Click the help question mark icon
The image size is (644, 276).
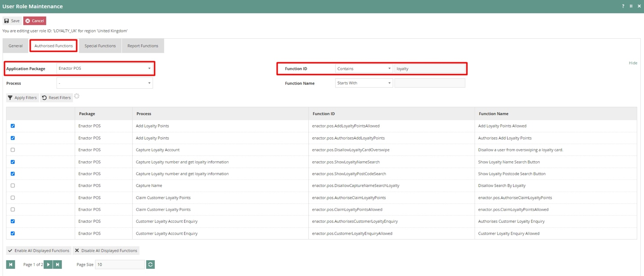point(623,6)
